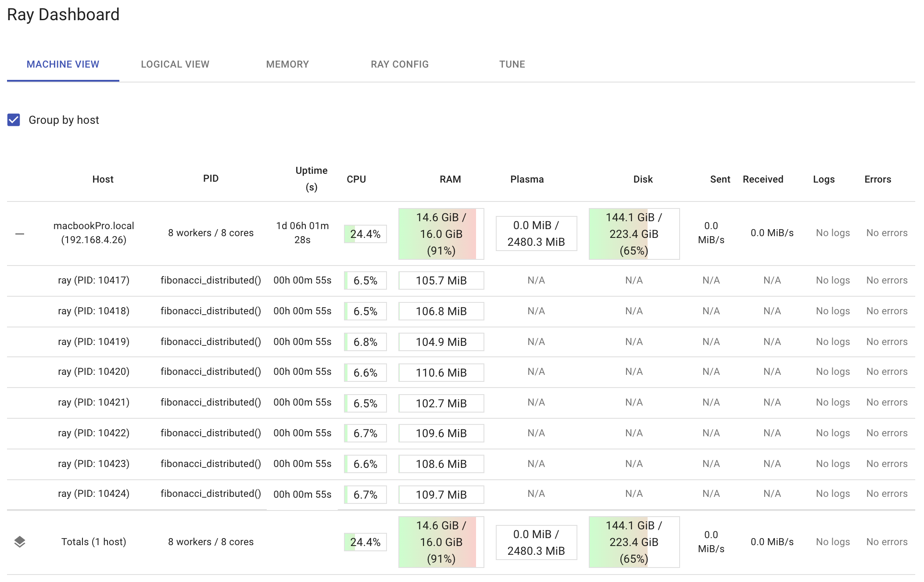Click the macbookPro.local (192.168.4.26) host name
924x582 pixels.
[x=94, y=233]
